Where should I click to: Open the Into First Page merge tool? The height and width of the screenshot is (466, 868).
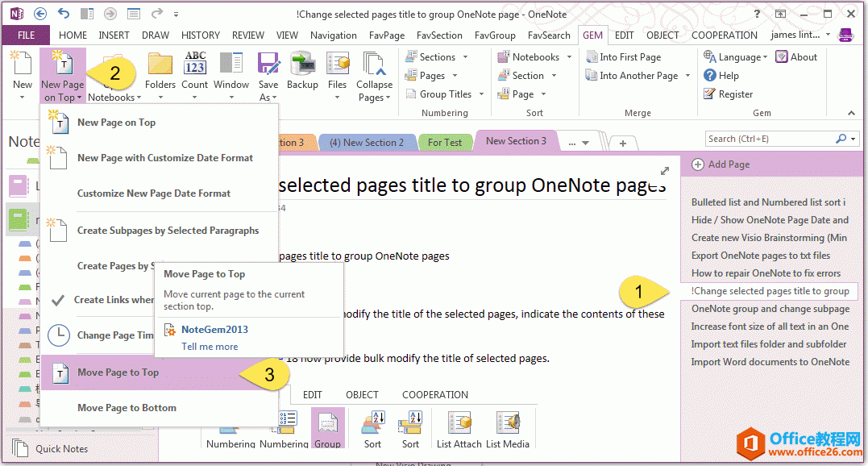(627, 56)
